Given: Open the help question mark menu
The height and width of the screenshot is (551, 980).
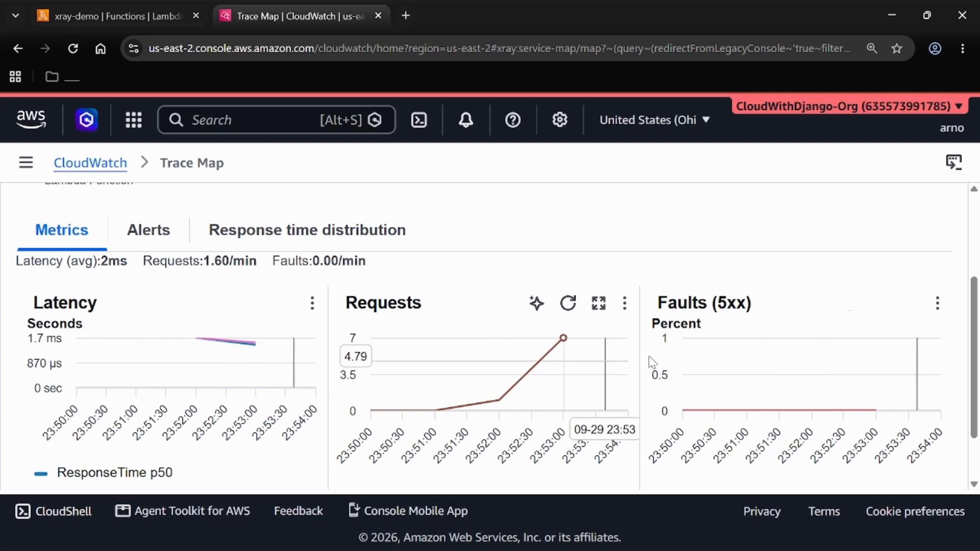Looking at the screenshot, I should pos(512,120).
